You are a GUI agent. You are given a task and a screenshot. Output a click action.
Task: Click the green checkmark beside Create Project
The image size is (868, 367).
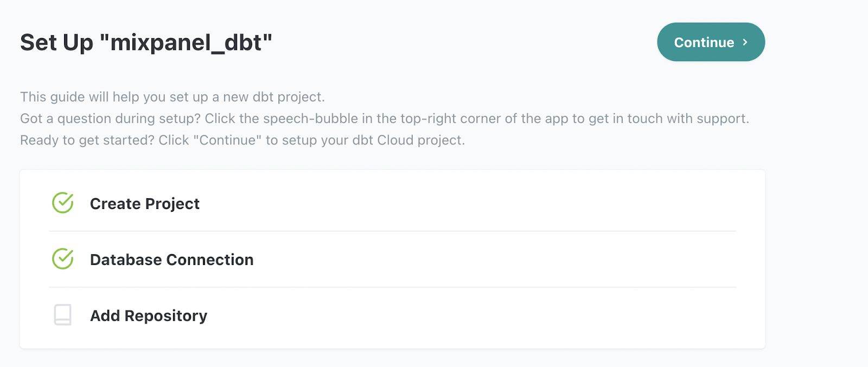pyautogui.click(x=63, y=203)
